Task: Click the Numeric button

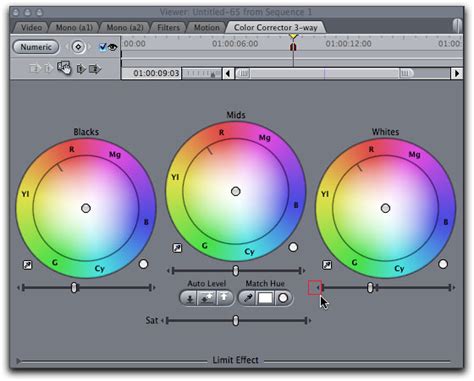Action: pos(36,47)
